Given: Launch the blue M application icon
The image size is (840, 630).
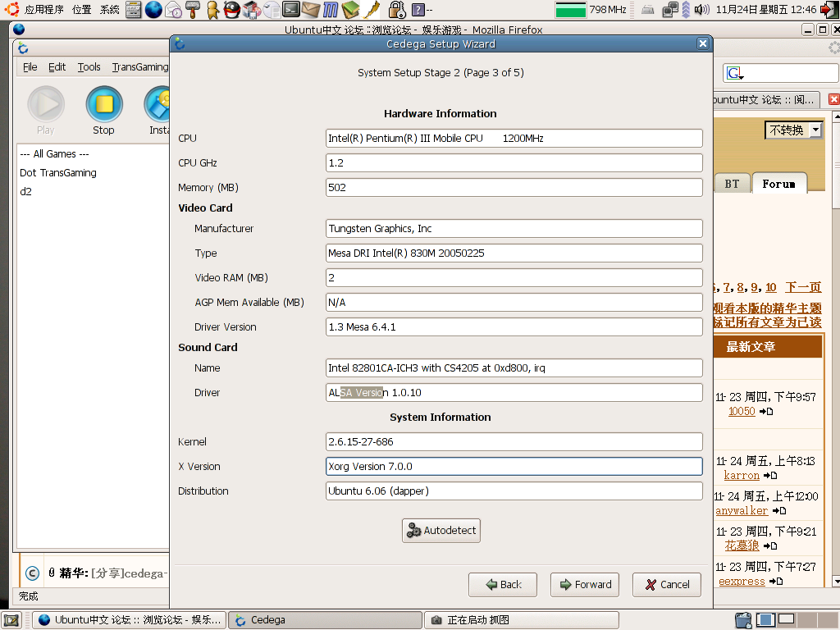Looking at the screenshot, I should click(331, 9).
